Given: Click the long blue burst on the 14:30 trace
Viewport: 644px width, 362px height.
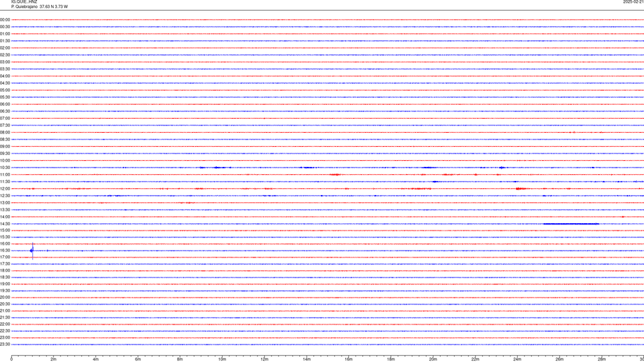Looking at the screenshot, I should (571, 224).
